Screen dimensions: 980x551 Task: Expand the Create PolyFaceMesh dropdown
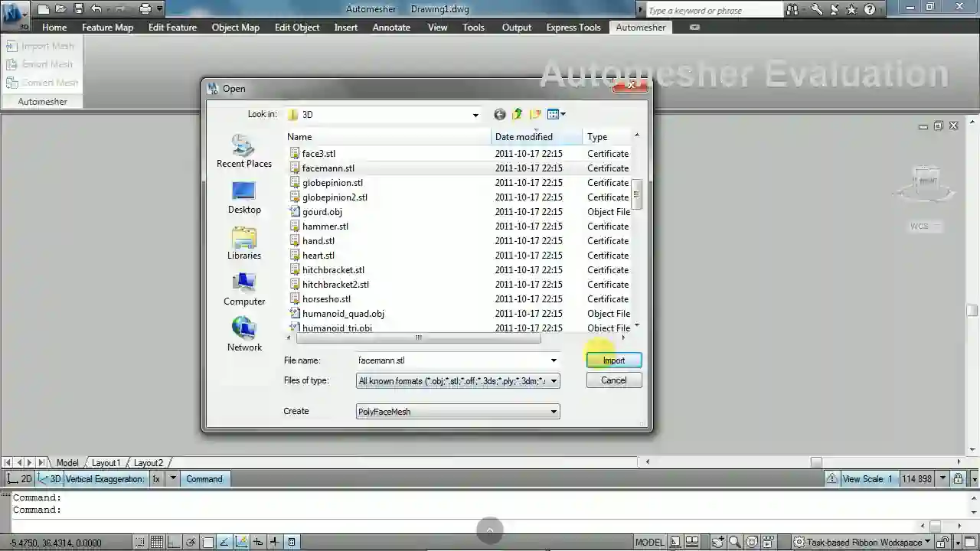tap(553, 412)
